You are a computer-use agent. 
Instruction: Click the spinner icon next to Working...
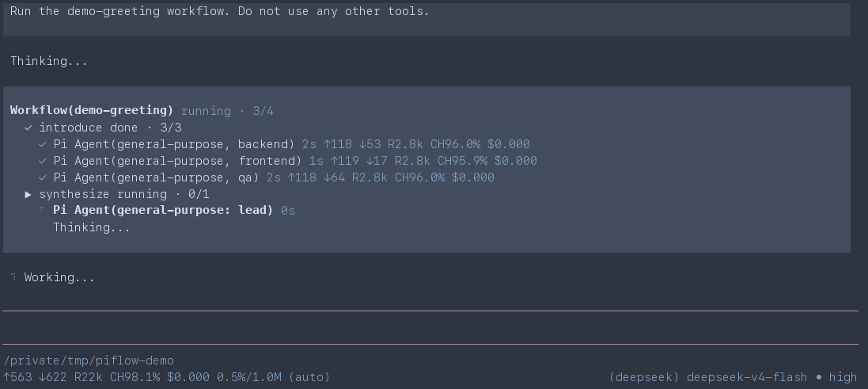click(x=13, y=276)
